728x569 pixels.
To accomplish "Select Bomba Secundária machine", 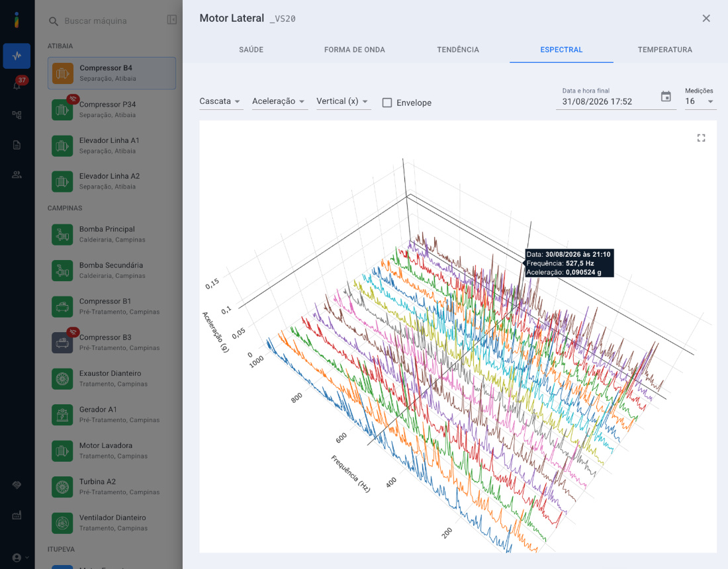I will [111, 271].
